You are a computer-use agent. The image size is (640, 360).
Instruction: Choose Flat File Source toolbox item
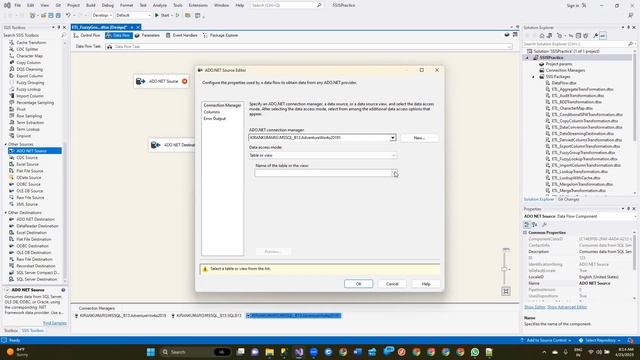click(29, 171)
